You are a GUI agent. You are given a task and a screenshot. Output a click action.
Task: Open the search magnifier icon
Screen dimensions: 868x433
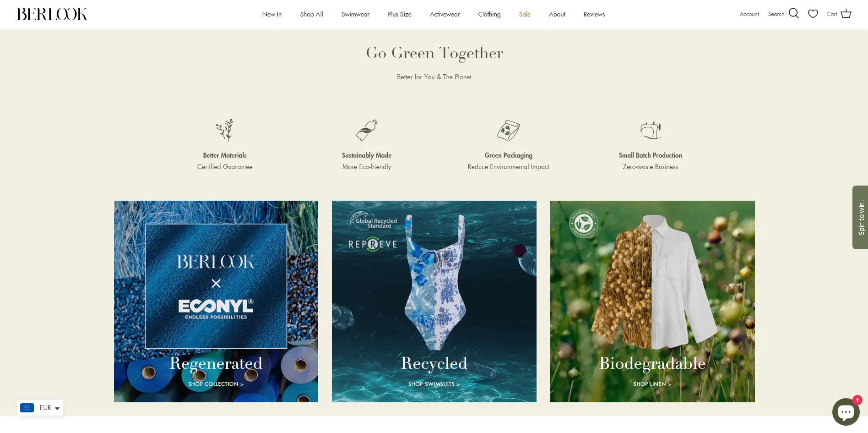[x=794, y=14]
